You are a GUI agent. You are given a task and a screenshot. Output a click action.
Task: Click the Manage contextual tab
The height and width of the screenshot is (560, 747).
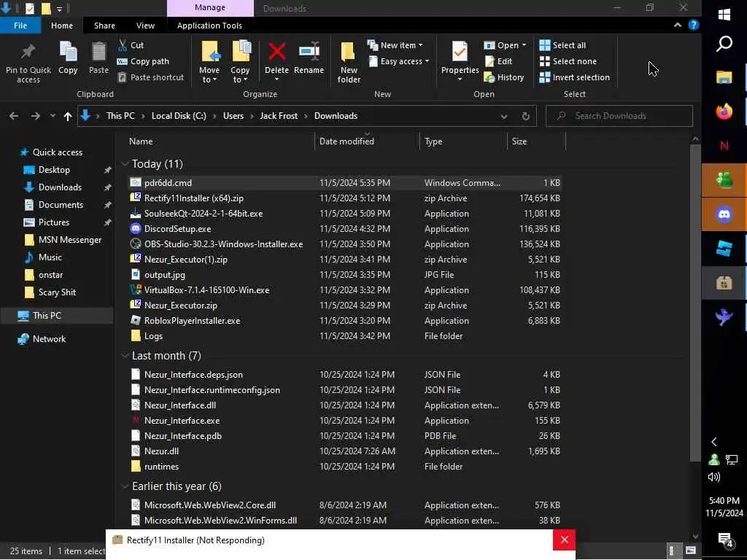click(210, 8)
